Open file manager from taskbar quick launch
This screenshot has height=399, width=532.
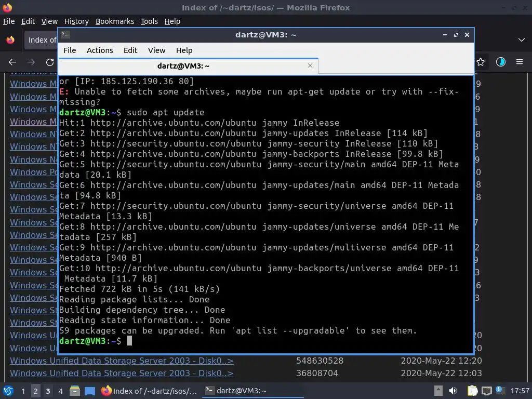75,391
